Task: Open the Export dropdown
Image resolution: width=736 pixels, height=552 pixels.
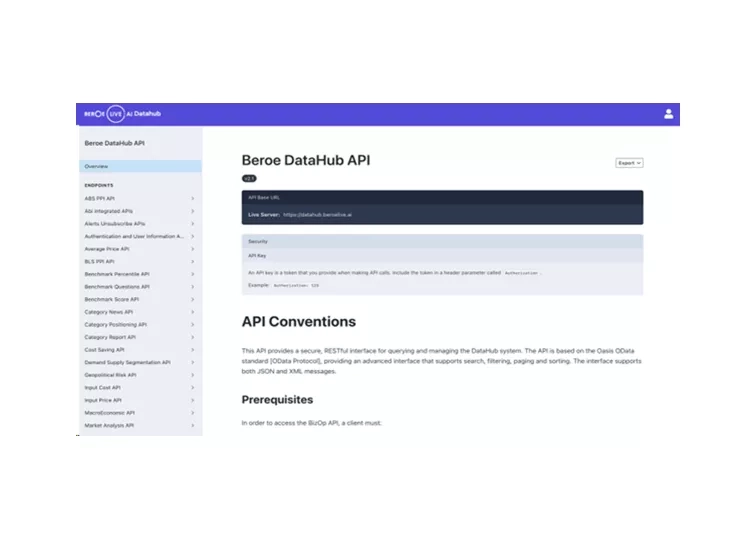Action: pos(629,162)
